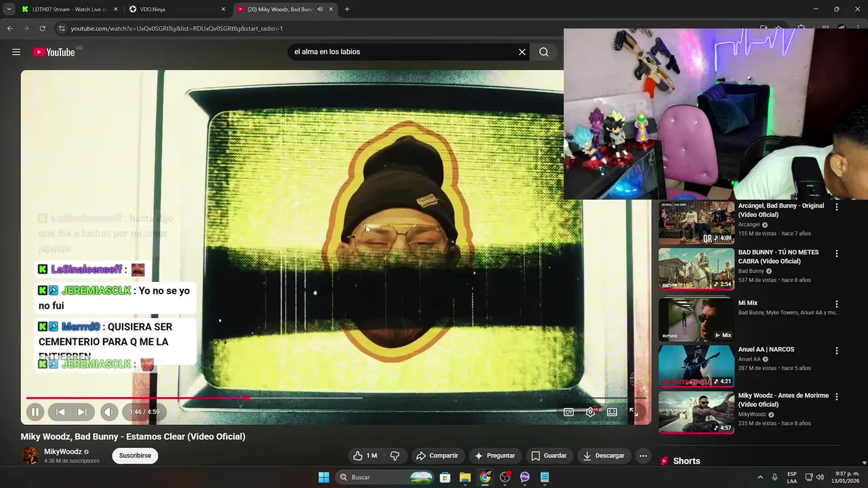Open options menu for Mi Mix

(836, 304)
